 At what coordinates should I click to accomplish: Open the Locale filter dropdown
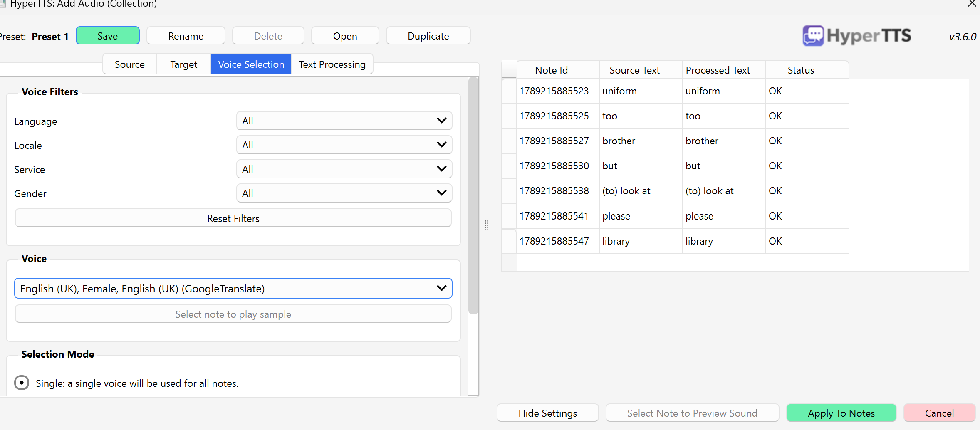[344, 145]
